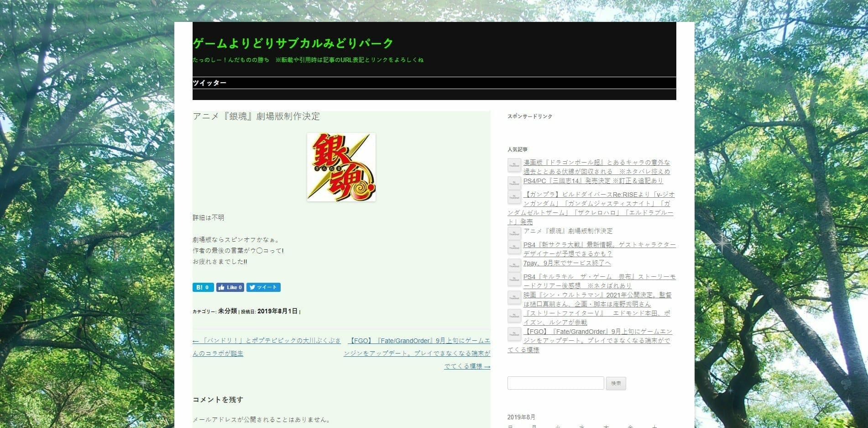Click thumbnail beside the 7pay article
The image size is (868, 428).
click(514, 265)
